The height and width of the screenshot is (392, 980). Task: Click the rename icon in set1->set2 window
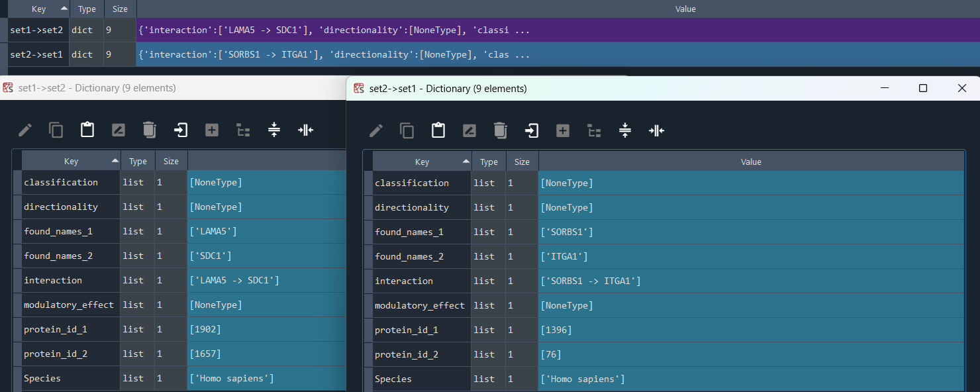119,130
